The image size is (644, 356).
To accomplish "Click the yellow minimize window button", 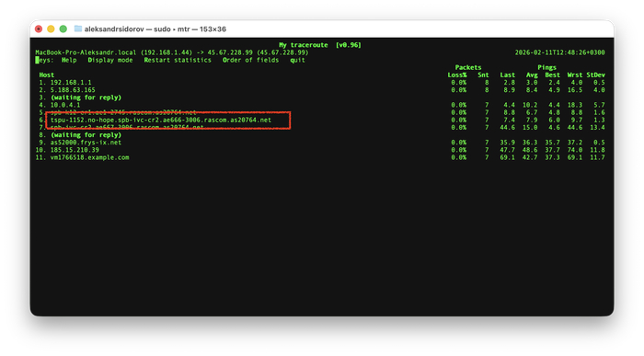I will [51, 29].
